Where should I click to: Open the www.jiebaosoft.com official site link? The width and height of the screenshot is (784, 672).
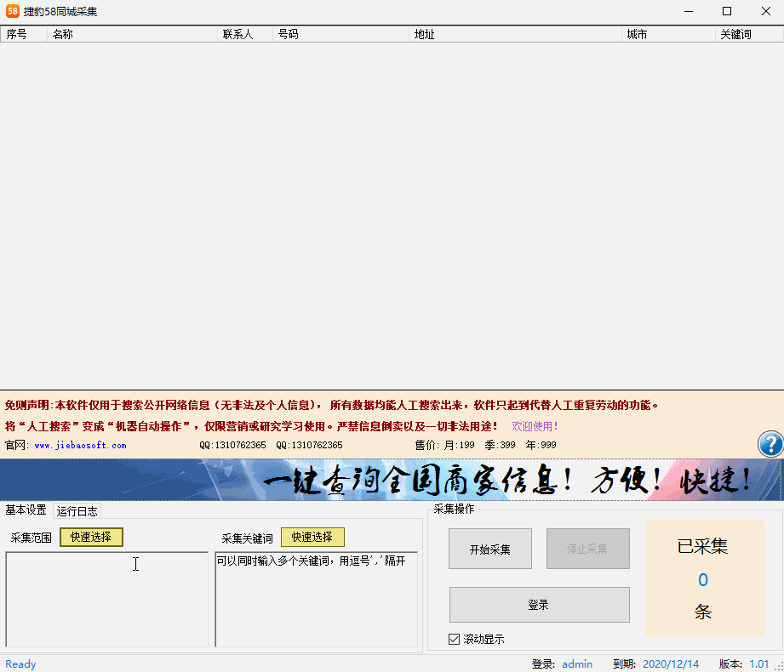81,445
